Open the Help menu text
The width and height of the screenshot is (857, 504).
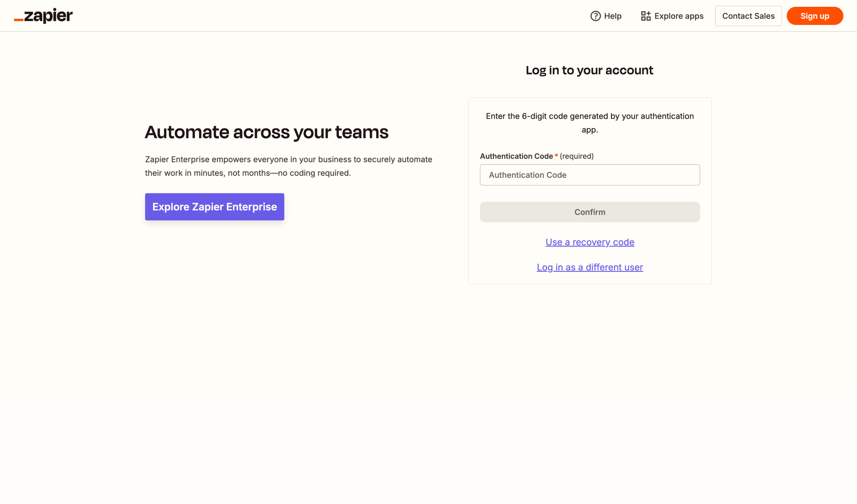pyautogui.click(x=613, y=16)
